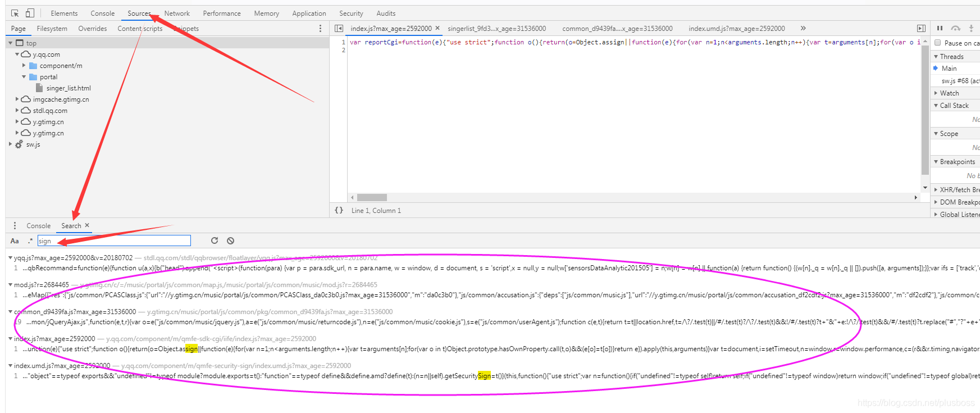Pause script execution button

[940, 28]
